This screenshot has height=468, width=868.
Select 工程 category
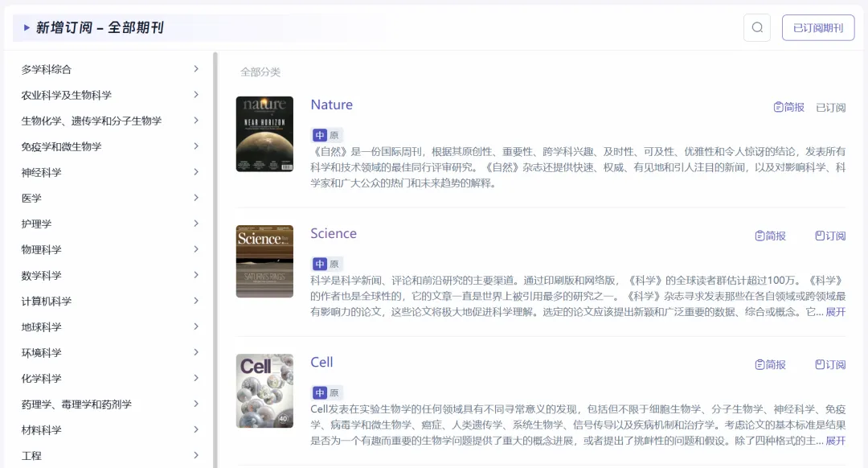[x=31, y=456]
